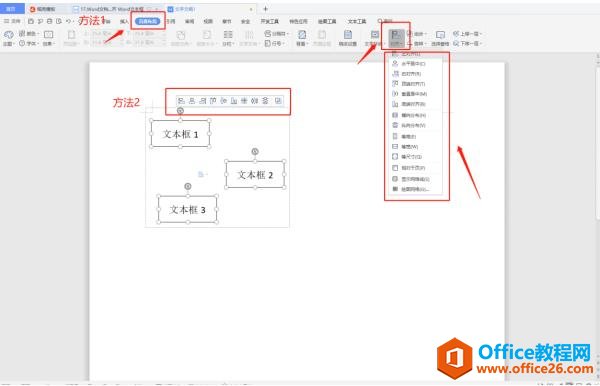Switch to the Insert (插入) ribbon tab
The height and width of the screenshot is (386, 600).
124,21
